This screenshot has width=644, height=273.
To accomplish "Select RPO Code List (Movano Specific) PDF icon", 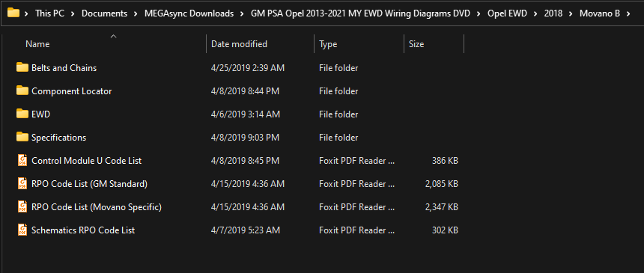I will (22, 207).
